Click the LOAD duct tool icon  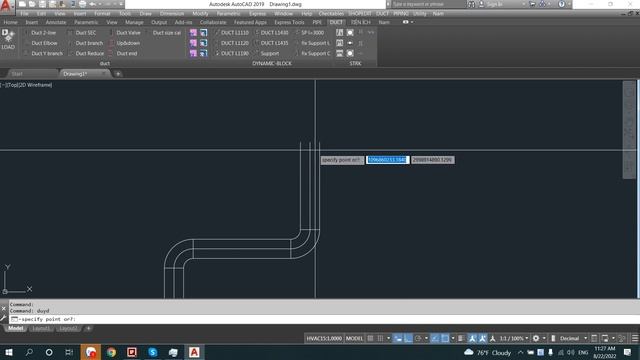8,40
